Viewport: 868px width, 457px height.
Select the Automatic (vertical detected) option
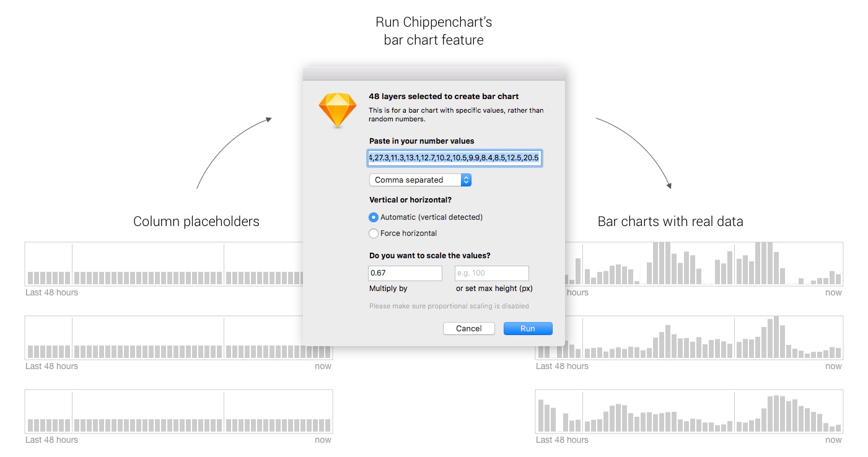(x=374, y=217)
